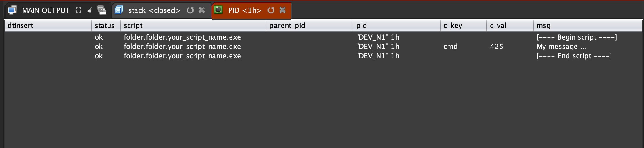The width and height of the screenshot is (644, 148).
Task: Refresh the PID <1h> tab
Action: 271,10
